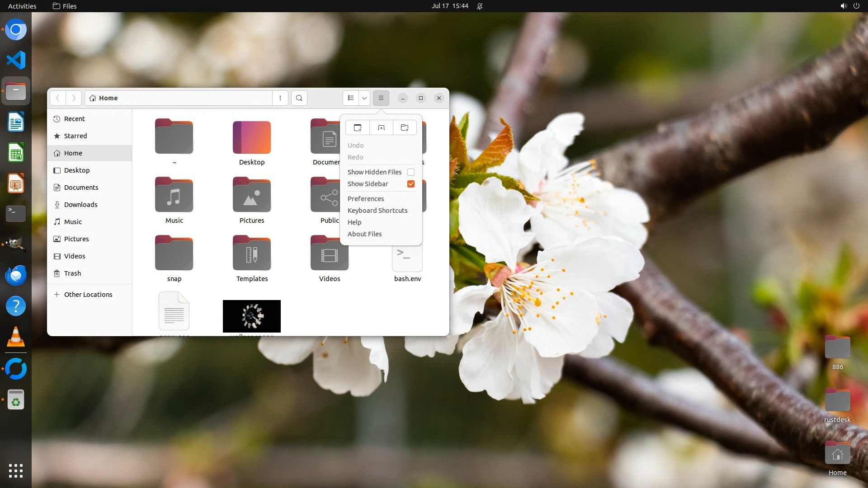This screenshot has height=488, width=868.
Task: Open the black wallpaper image thumbnail
Action: pyautogui.click(x=252, y=316)
